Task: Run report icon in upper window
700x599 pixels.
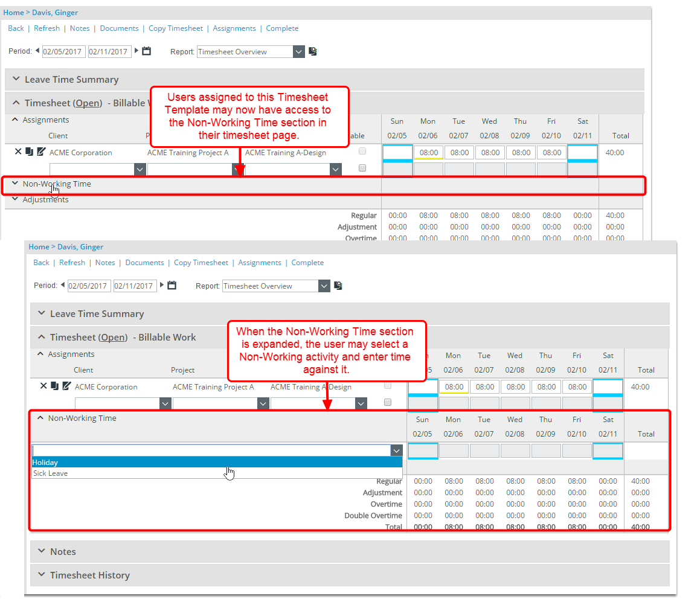Action: pyautogui.click(x=313, y=51)
